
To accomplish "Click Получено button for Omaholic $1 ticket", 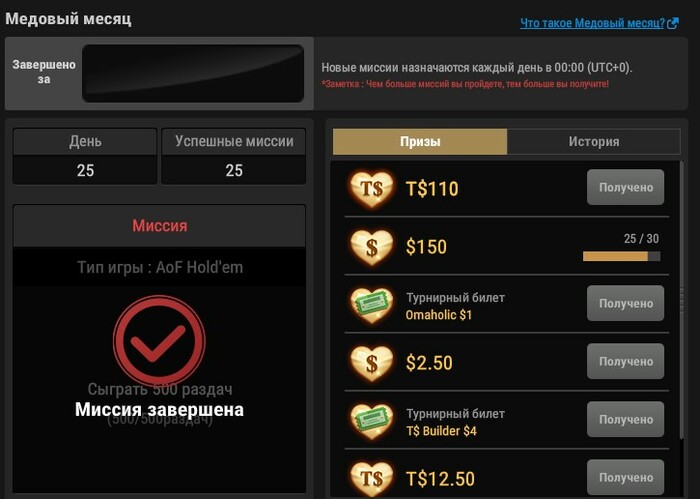I will [625, 303].
